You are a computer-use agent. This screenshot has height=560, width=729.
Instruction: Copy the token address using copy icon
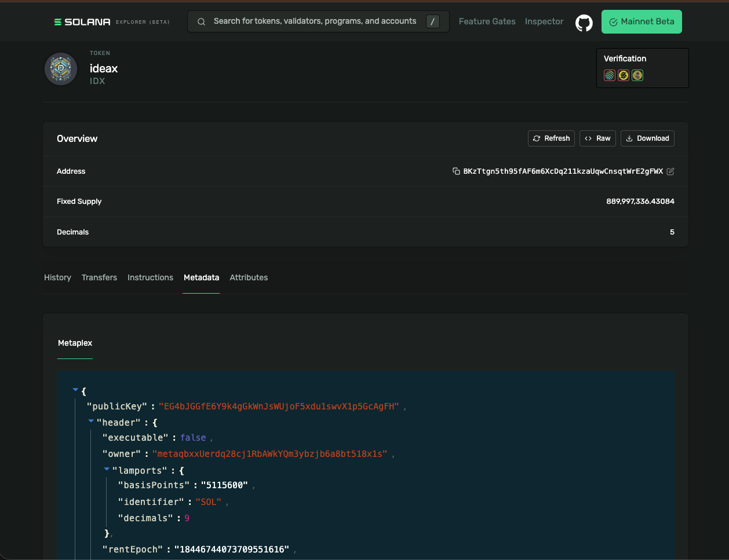(456, 171)
